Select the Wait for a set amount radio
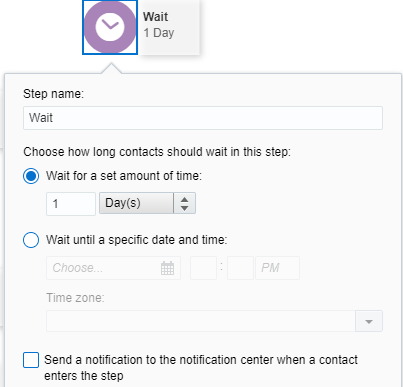 (x=31, y=176)
